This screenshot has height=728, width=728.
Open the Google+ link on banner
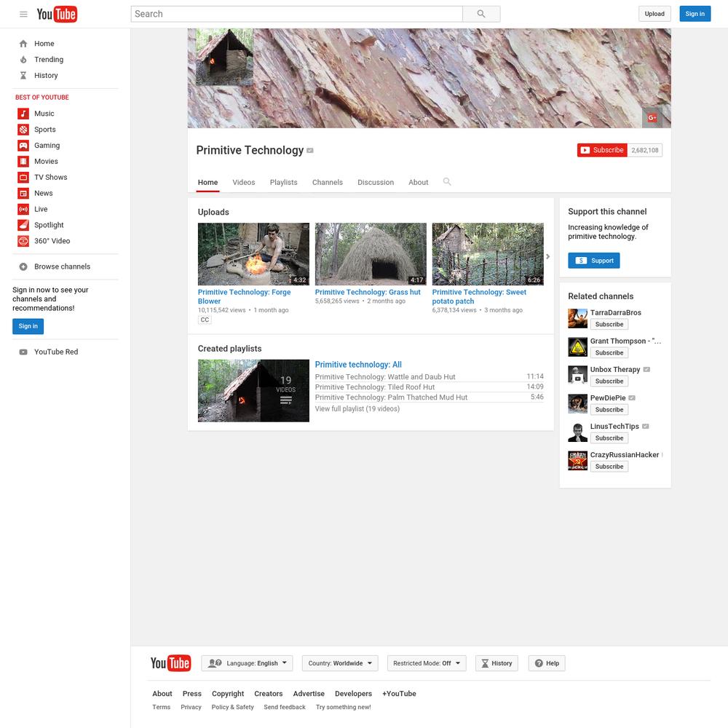[x=652, y=117]
